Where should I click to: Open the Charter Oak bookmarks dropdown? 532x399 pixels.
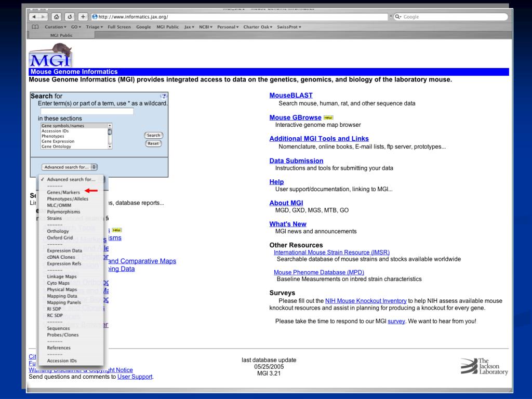coord(258,27)
